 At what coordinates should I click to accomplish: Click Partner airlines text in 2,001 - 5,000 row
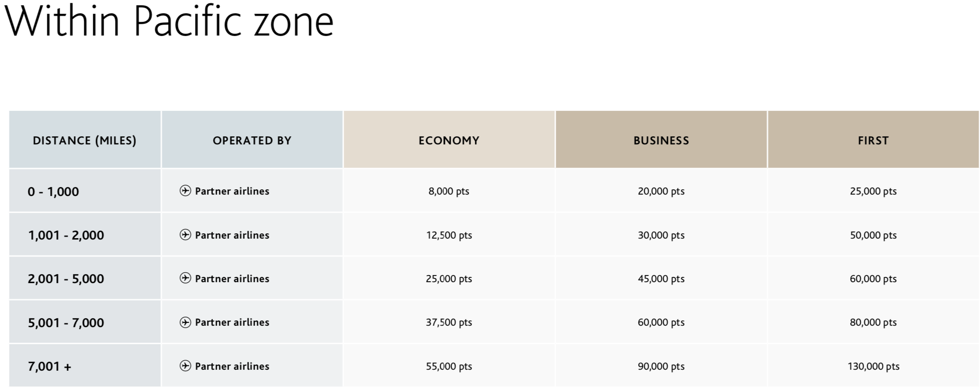click(x=232, y=278)
